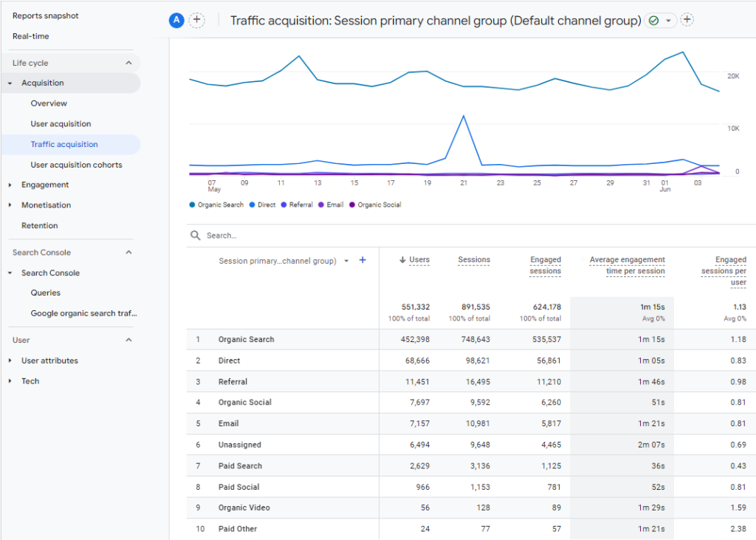Add secondary dimension with blue plus icon

[x=362, y=260]
